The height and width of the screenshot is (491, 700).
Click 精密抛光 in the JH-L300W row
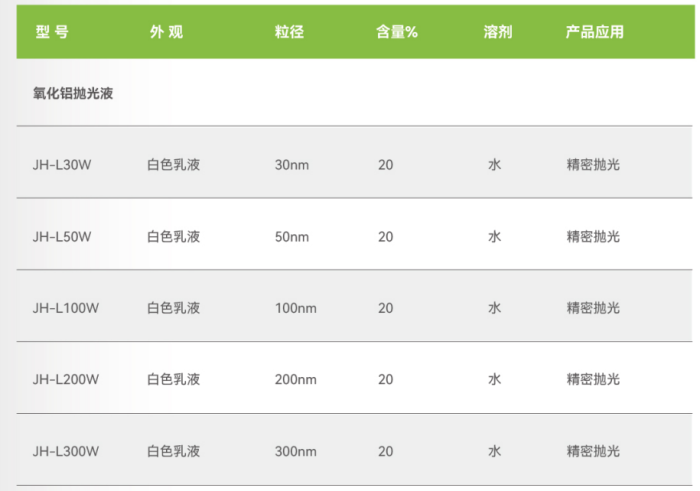coord(593,451)
